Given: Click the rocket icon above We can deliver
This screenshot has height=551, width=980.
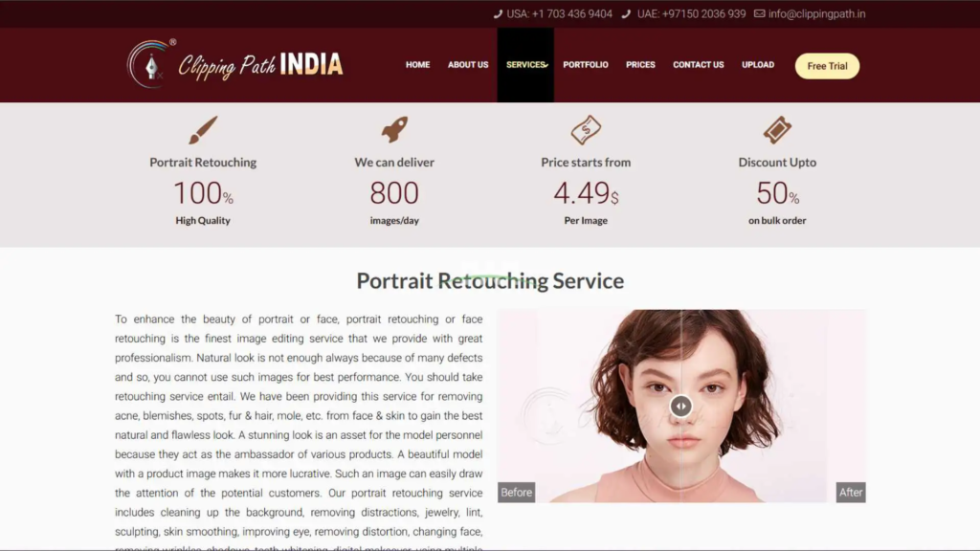Looking at the screenshot, I should pyautogui.click(x=394, y=129).
